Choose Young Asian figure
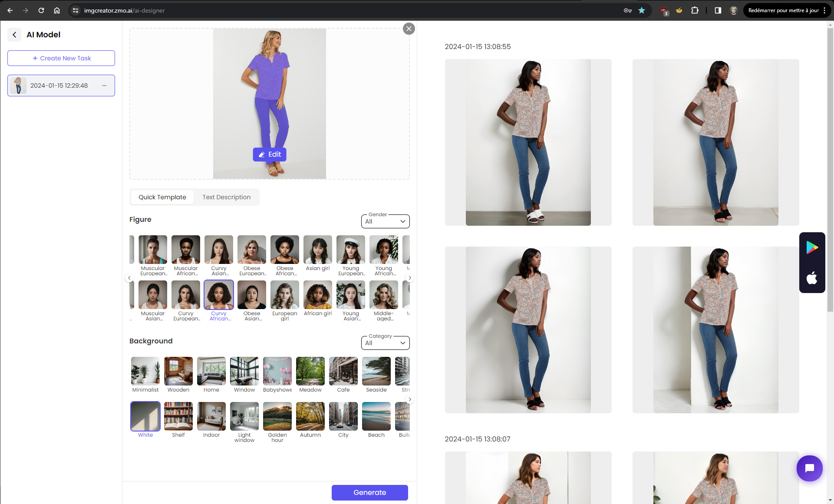Screen dimensions: 834x504 [351, 301]
